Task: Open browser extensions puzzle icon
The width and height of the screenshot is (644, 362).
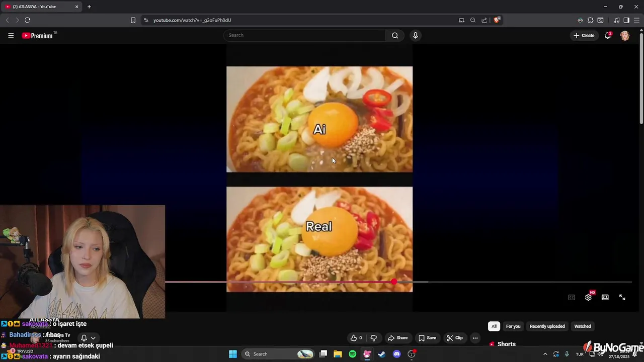Action: [590, 20]
